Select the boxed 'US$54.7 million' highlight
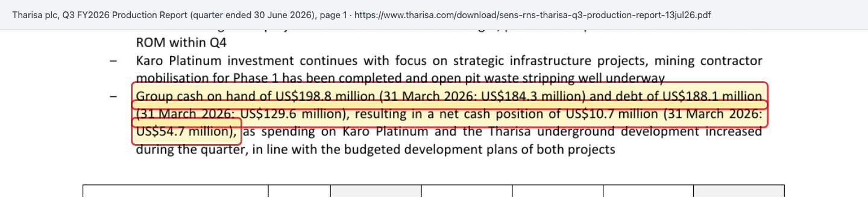 click(186, 131)
